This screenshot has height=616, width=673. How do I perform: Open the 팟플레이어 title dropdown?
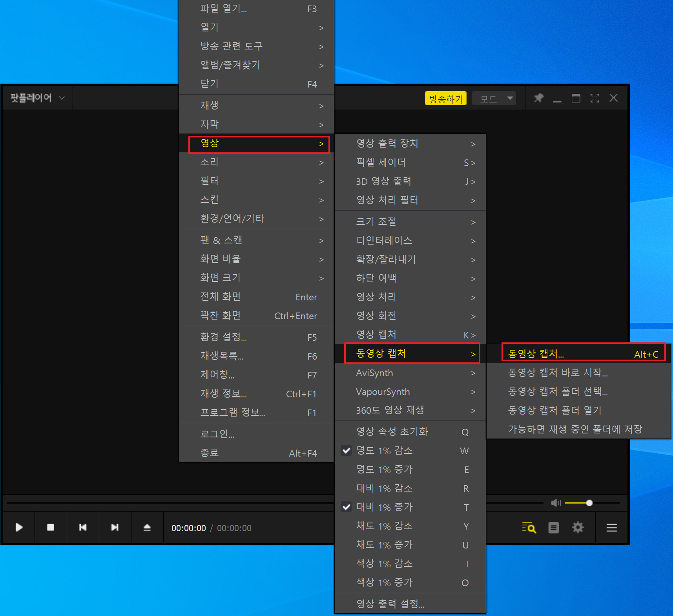pos(37,98)
